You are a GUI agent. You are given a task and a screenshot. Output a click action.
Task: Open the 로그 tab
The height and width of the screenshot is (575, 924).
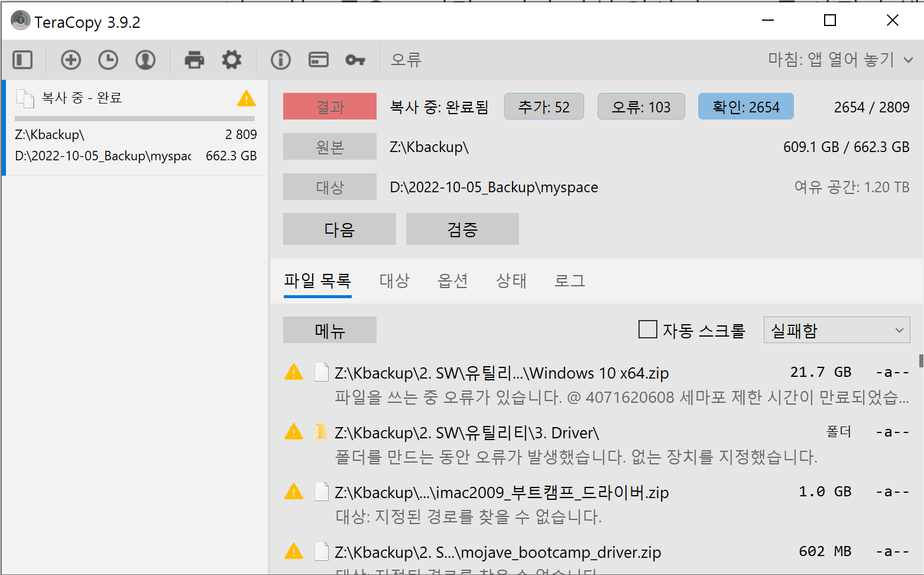[x=570, y=280]
